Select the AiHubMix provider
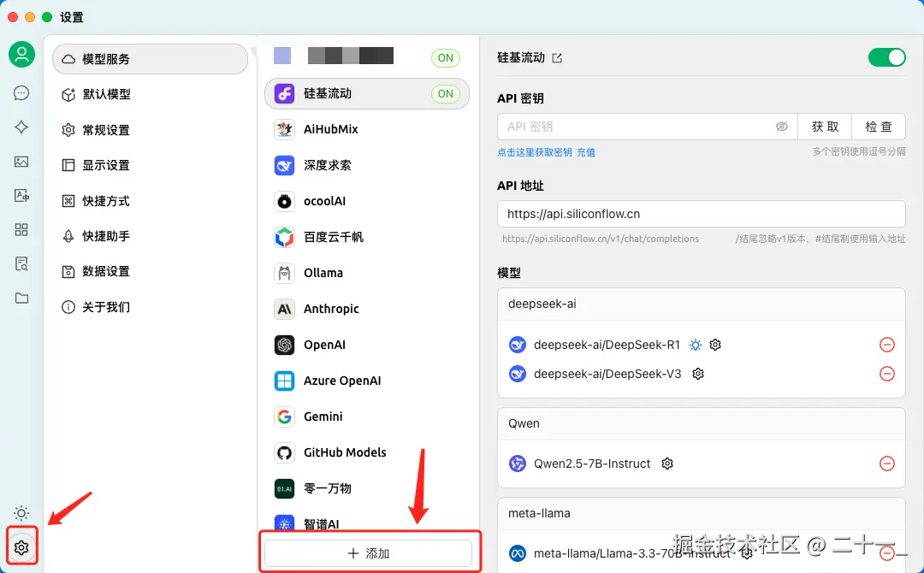Image resolution: width=924 pixels, height=573 pixels. click(366, 129)
